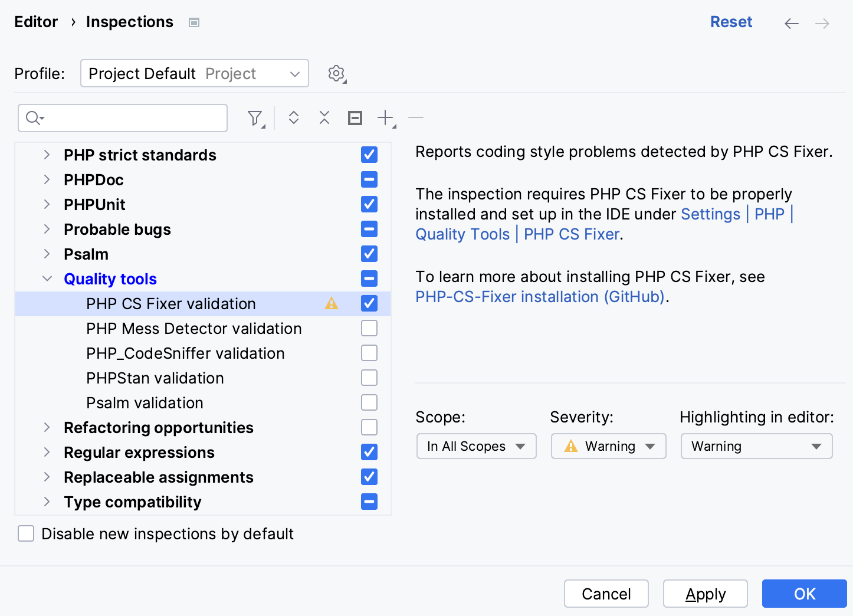Collapse all inspection groups via toolbar icon
This screenshot has width=853, height=616.
pyautogui.click(x=324, y=117)
